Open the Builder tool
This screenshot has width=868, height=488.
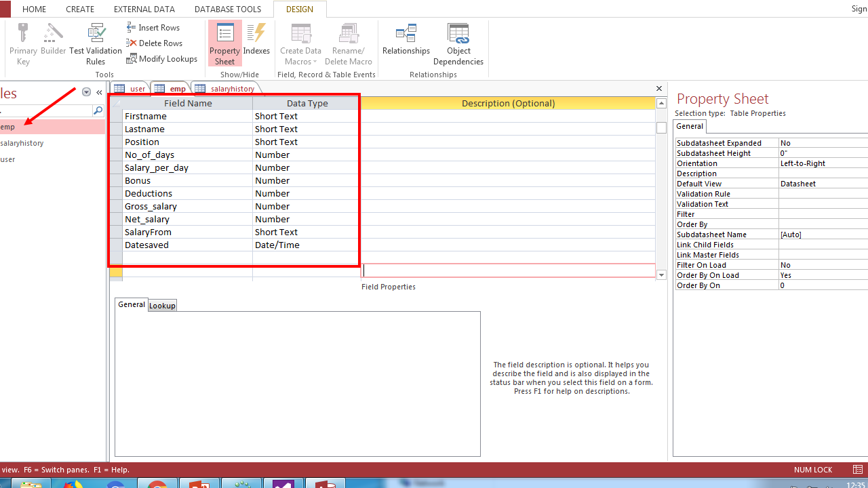click(53, 42)
